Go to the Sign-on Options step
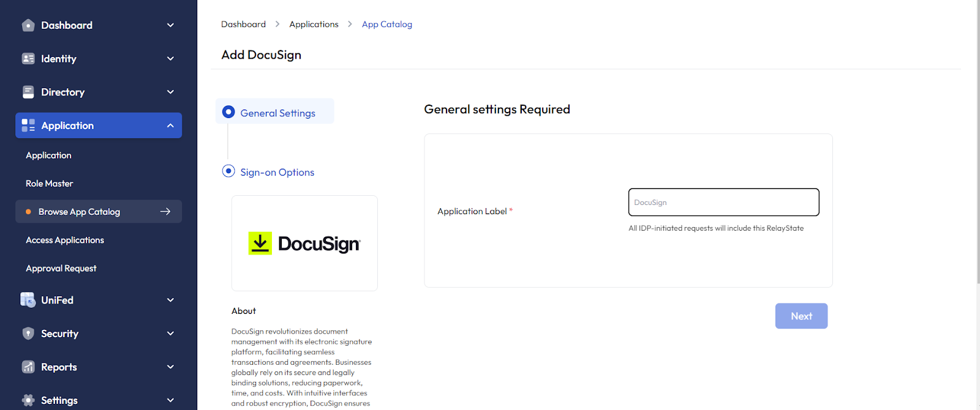Viewport: 980px width, 410px height. [x=277, y=173]
